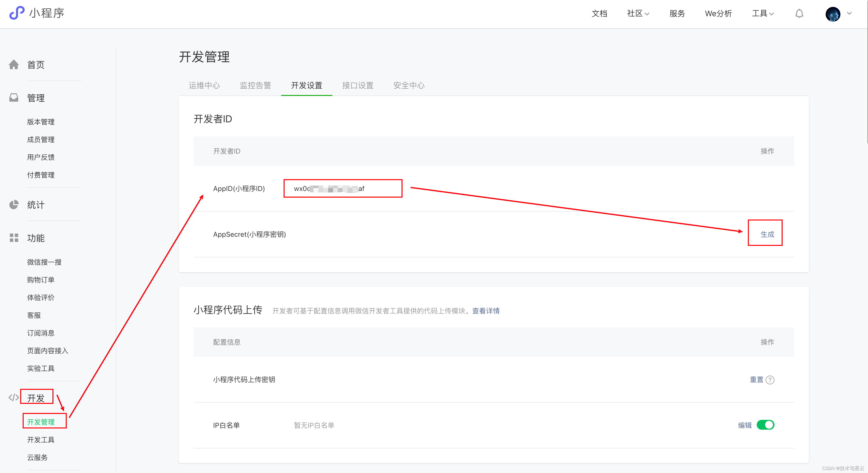Viewport: 868px width, 473px height.
Task: Switch to the 安全中心 tab
Action: 408,85
